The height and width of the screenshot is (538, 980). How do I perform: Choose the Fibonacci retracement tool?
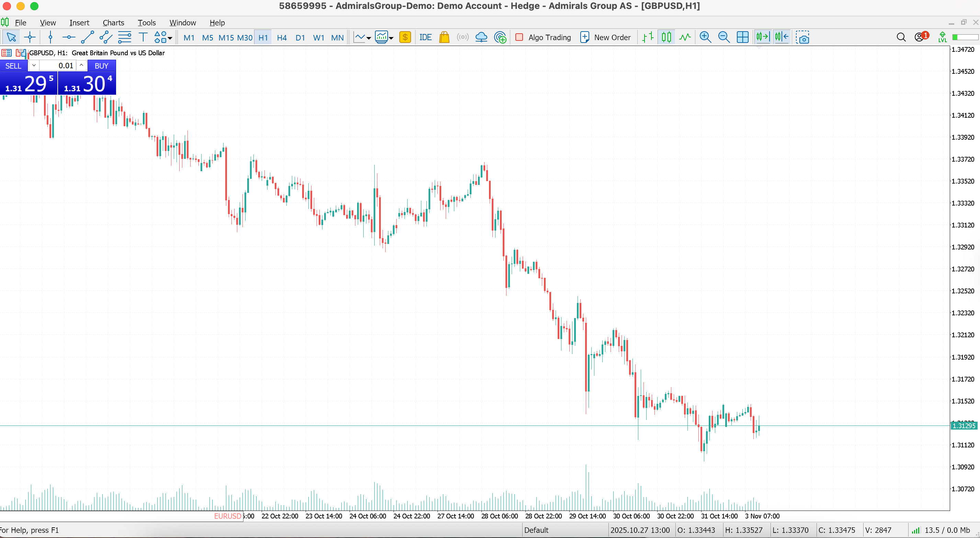tap(124, 37)
